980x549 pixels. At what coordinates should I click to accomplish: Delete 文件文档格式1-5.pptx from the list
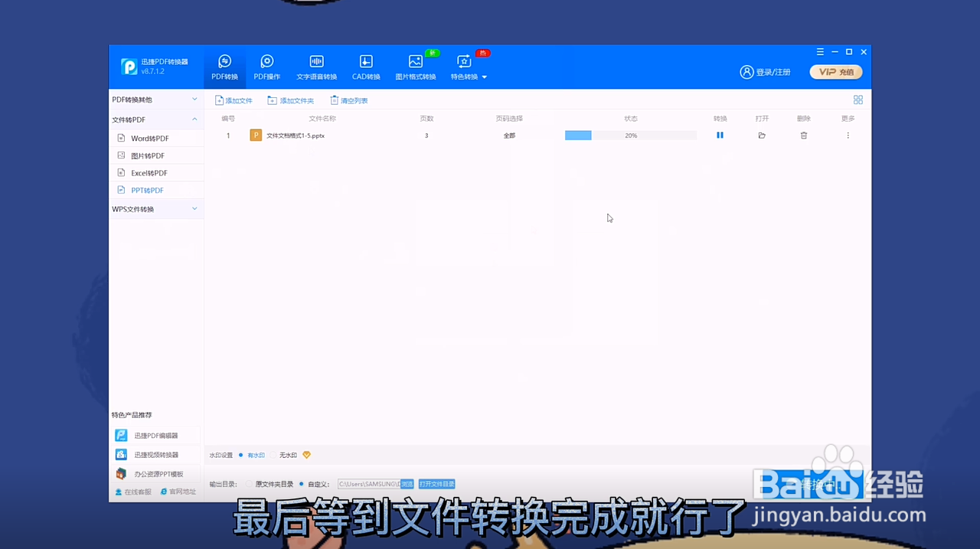click(x=803, y=135)
